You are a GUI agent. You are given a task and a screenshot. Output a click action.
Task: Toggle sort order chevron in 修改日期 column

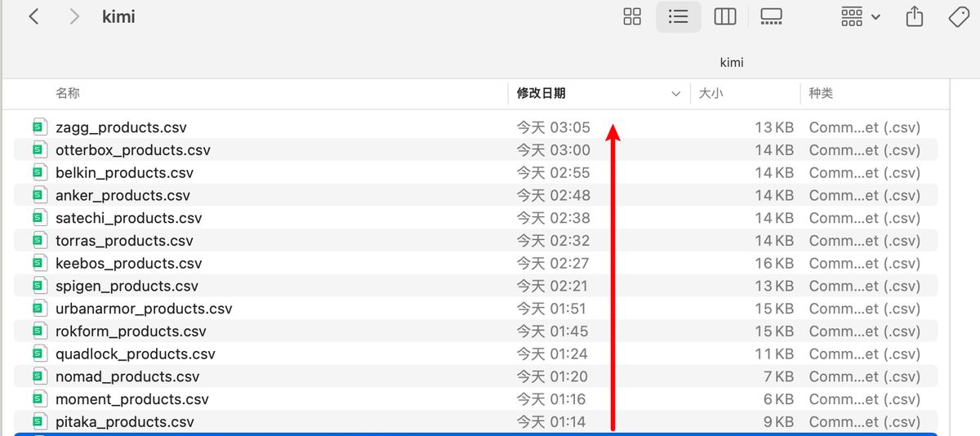[x=675, y=94]
